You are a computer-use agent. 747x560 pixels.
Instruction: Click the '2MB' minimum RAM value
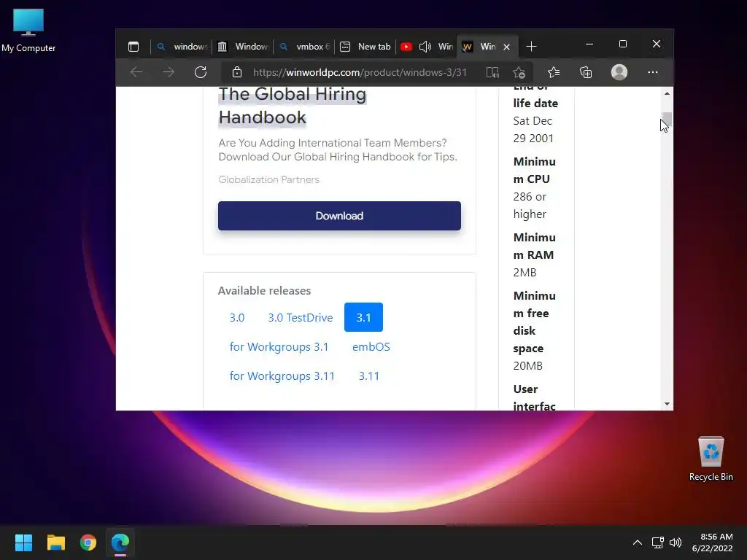tap(525, 273)
